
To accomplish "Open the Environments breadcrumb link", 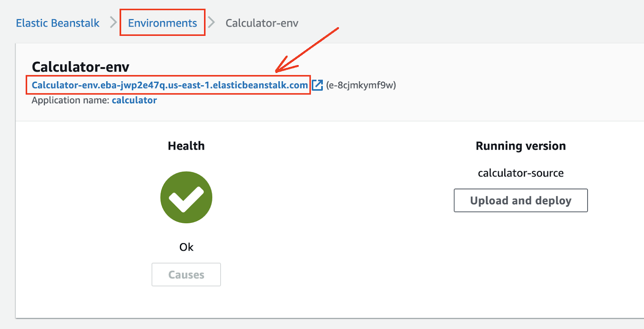I will (x=163, y=23).
